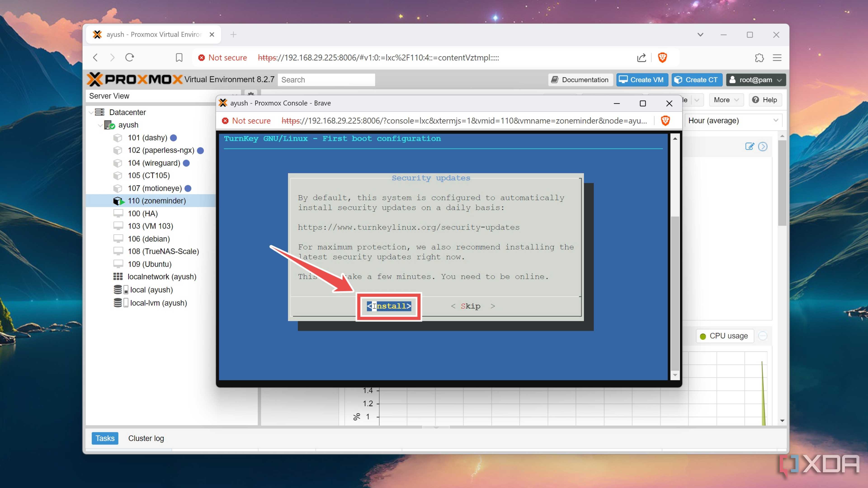The height and width of the screenshot is (488, 868).
Task: Collapse the ayush node expander
Action: tap(100, 125)
